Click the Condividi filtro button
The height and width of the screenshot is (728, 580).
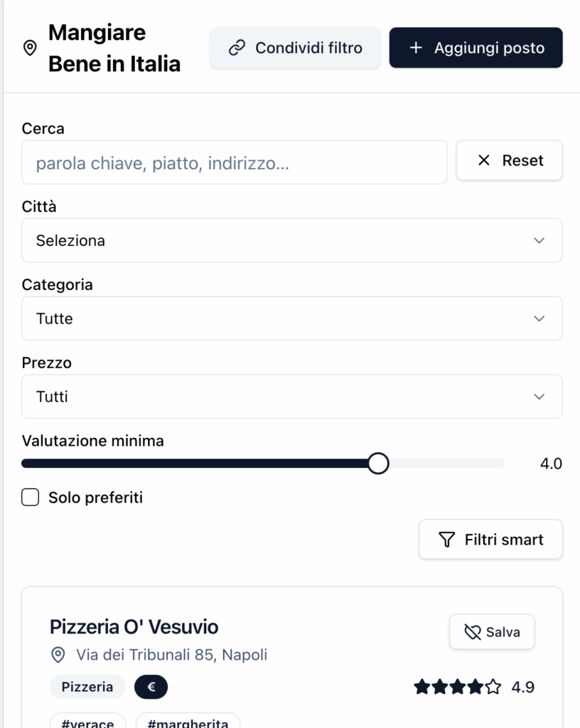point(295,48)
